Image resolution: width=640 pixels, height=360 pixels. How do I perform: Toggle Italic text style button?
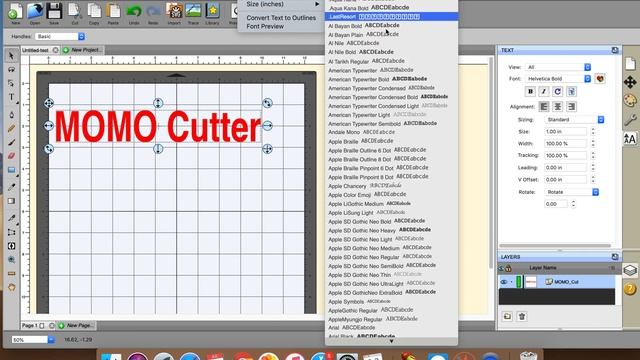[x=544, y=91]
